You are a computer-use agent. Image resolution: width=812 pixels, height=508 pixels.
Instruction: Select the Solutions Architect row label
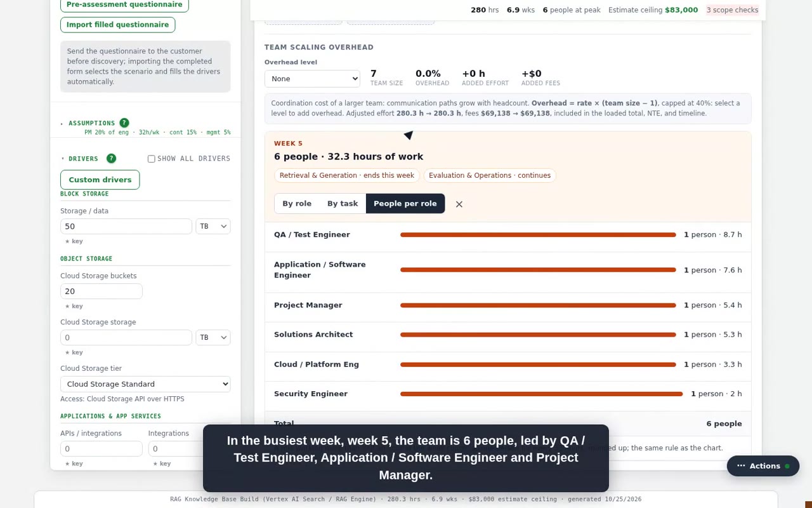pos(313,335)
